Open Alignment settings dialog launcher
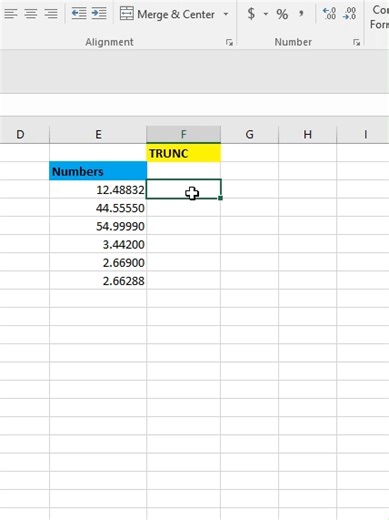Image resolution: width=389 pixels, height=520 pixels. [229, 42]
